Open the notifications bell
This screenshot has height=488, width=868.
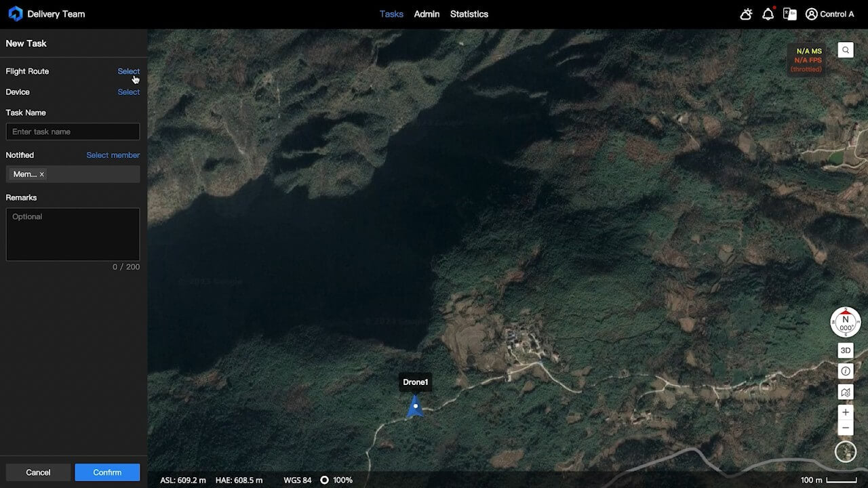tap(768, 14)
